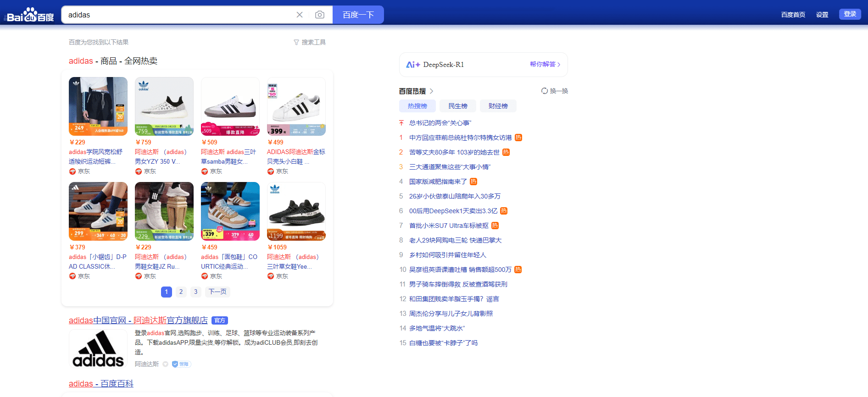The height and width of the screenshot is (397, 868).
Task: Open 周杰伦分享与儿子女儿背影照
Action: tap(451, 314)
